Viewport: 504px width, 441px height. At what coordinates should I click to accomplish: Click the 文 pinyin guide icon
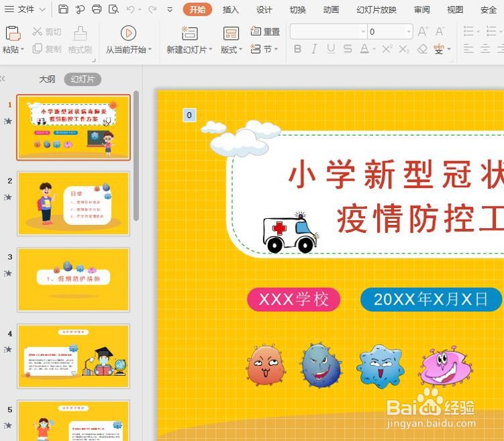pos(439,49)
